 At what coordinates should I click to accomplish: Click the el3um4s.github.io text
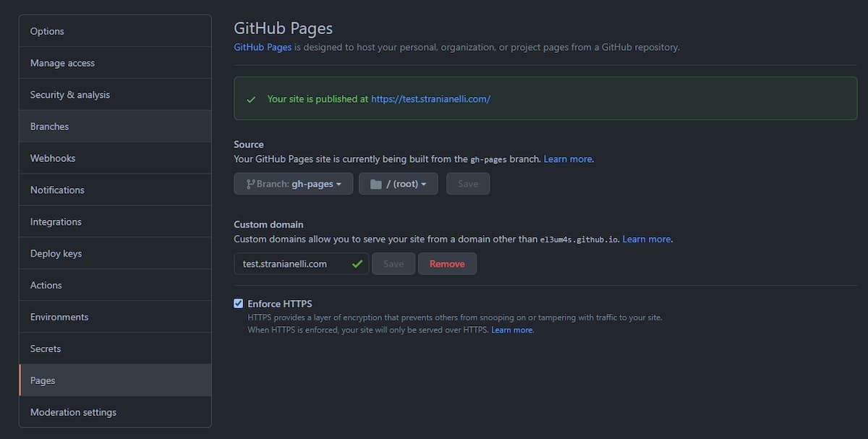(579, 239)
